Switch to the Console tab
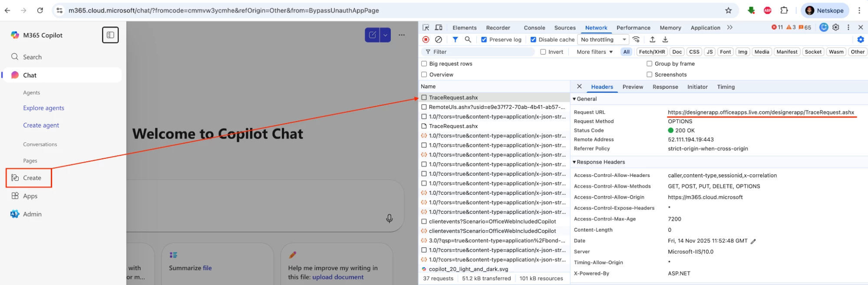868x285 pixels. point(534,28)
